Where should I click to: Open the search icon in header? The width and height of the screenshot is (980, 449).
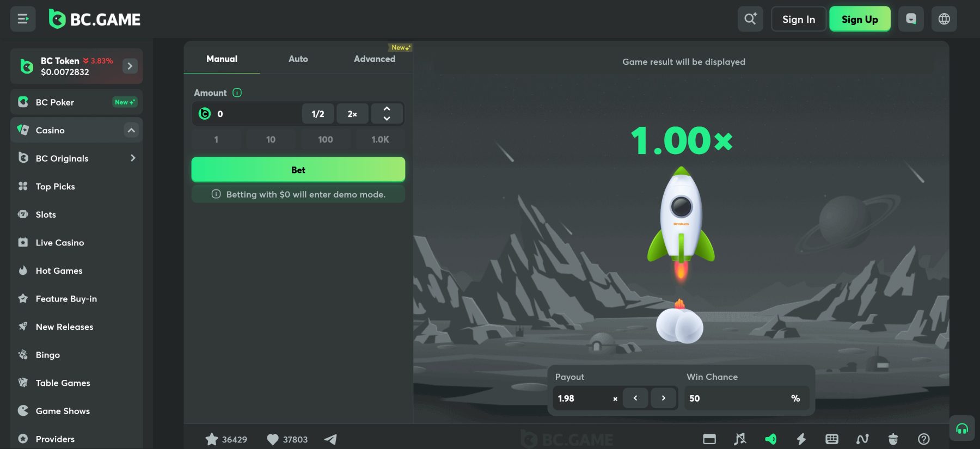750,19
